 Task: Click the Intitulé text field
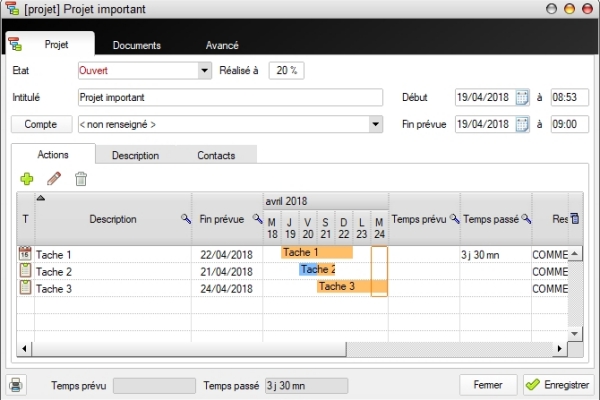(x=230, y=98)
